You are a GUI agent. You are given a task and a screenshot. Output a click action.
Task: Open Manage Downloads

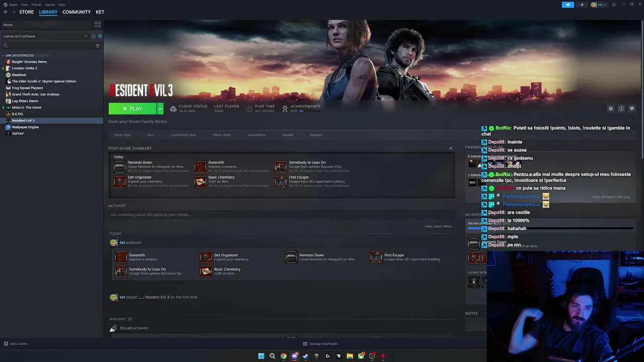pyautogui.click(x=320, y=344)
